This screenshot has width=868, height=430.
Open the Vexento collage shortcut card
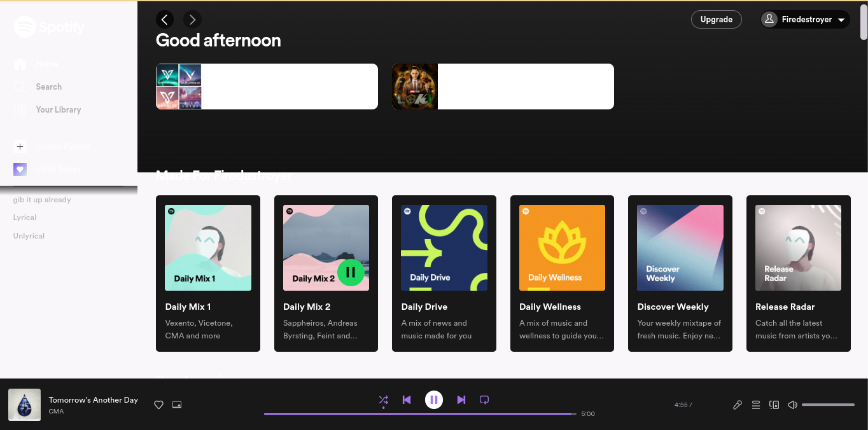pos(267,87)
